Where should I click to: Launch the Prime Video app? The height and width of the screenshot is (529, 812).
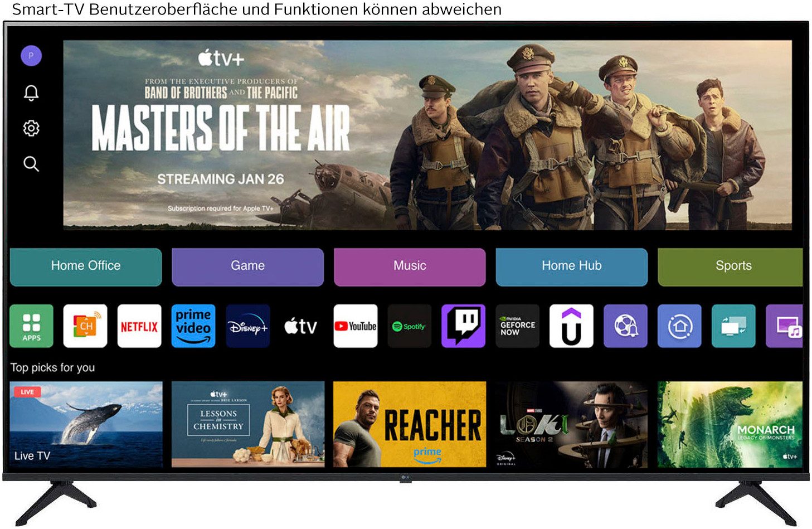pos(193,326)
